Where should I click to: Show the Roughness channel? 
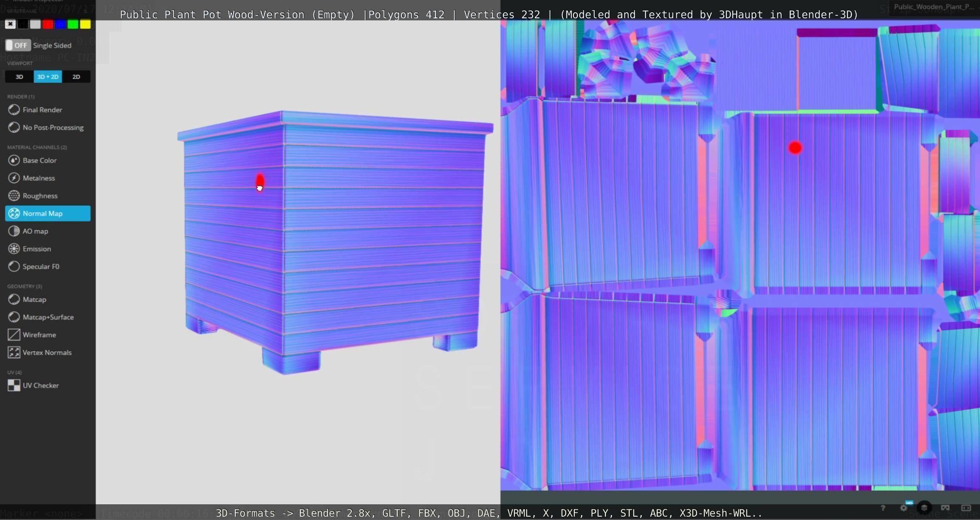(48, 196)
